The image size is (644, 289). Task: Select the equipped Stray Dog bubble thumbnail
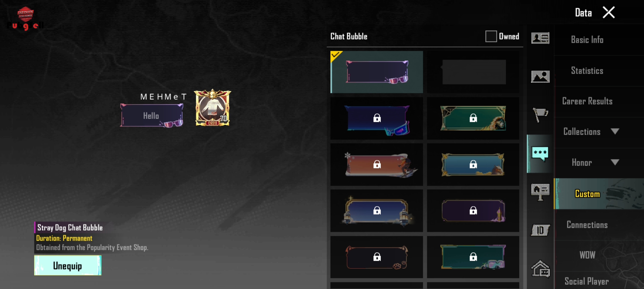[377, 72]
